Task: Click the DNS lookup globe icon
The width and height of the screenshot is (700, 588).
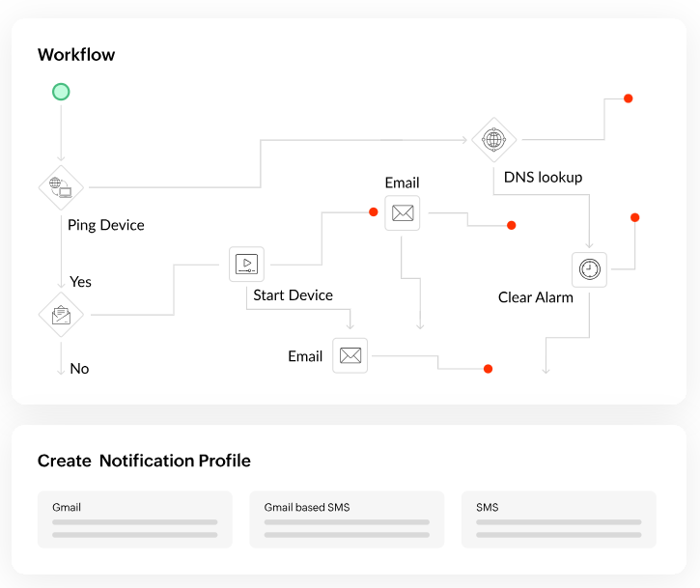Action: pyautogui.click(x=493, y=140)
